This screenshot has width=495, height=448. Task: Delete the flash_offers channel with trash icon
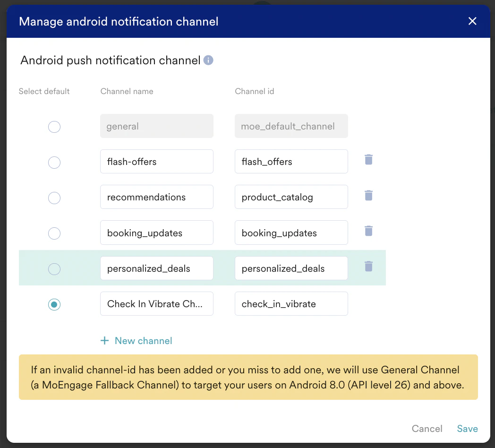tap(368, 160)
